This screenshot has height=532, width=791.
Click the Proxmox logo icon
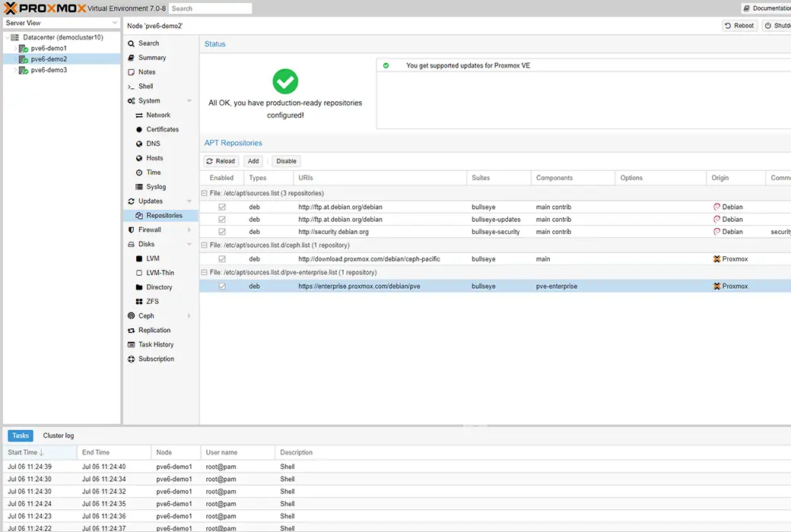(x=10, y=8)
